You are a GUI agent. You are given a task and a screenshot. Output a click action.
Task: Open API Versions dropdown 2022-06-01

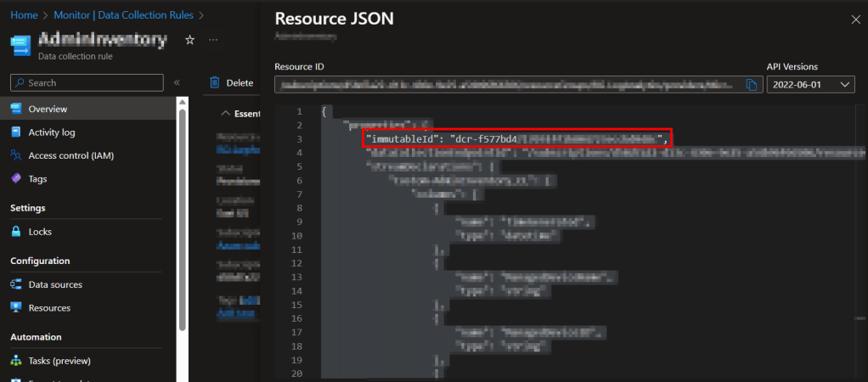click(x=810, y=84)
